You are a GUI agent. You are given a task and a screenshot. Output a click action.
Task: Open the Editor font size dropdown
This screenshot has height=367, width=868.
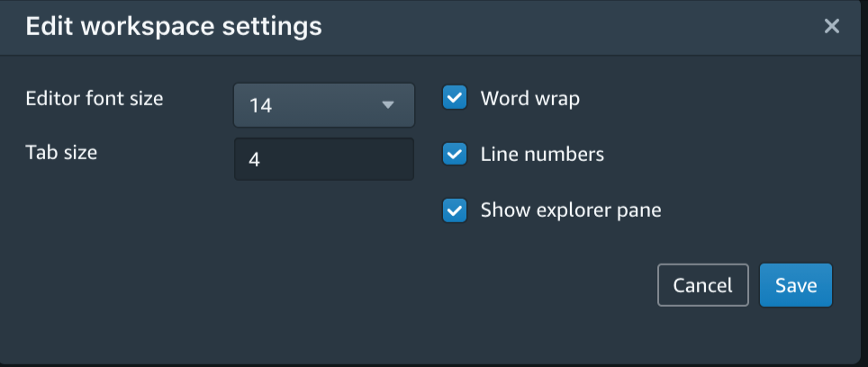(323, 105)
